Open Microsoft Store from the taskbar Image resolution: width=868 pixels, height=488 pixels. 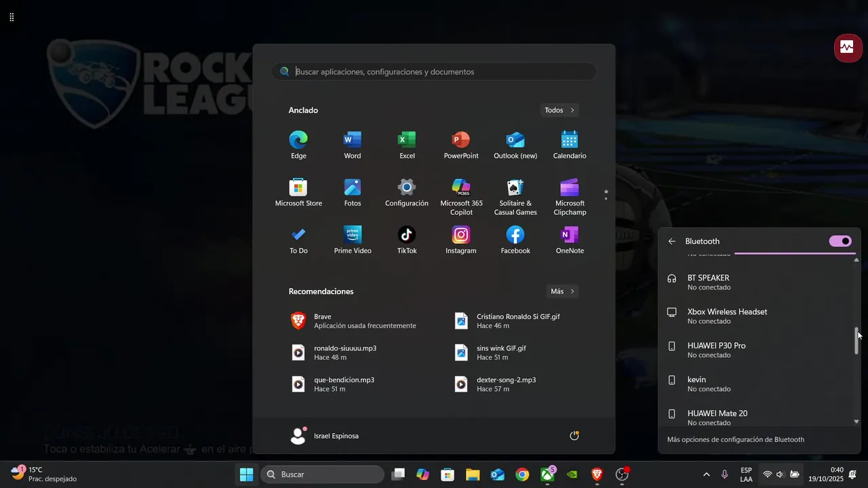(448, 474)
